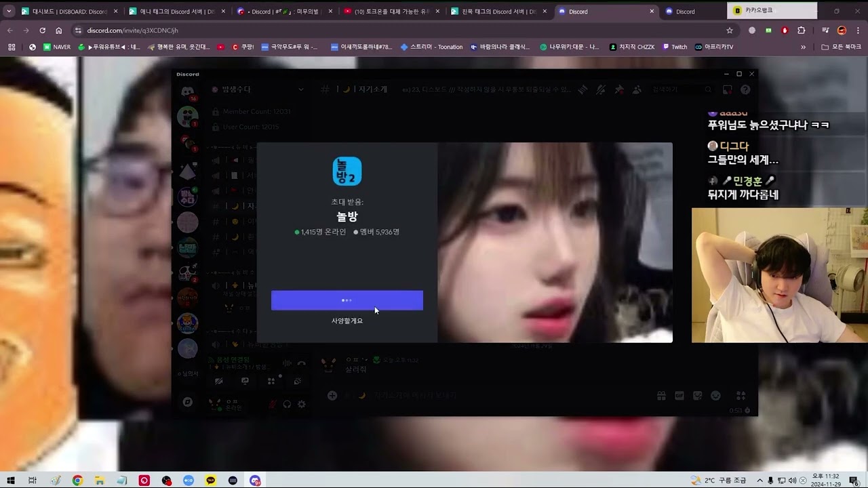Open Chrome profile avatar
Screen dimensions: 868x488
pyautogui.click(x=842, y=30)
